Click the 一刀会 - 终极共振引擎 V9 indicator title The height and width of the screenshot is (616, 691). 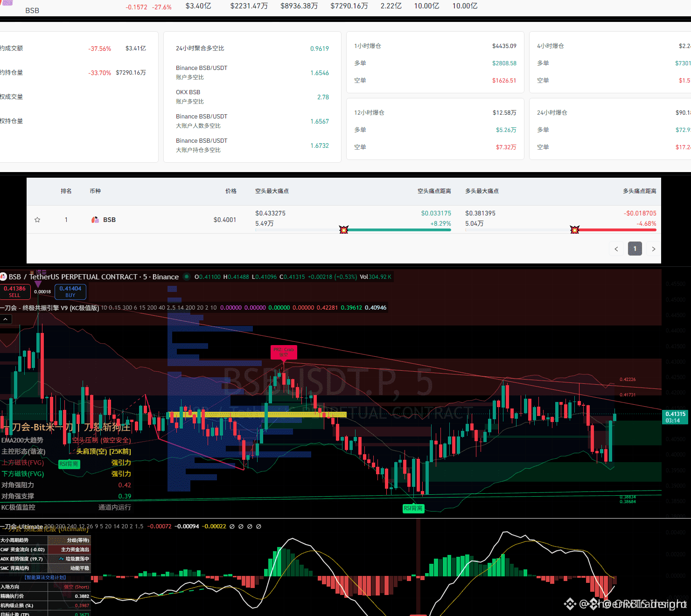pos(49,308)
